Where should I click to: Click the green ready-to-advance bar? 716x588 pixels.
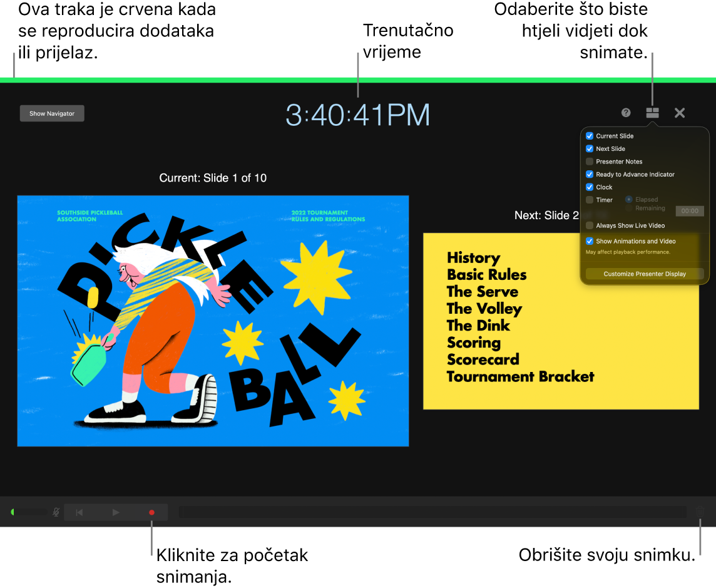358,80
